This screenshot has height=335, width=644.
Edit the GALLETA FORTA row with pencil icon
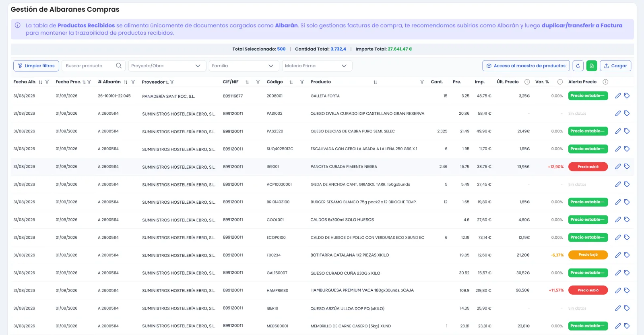point(618,96)
